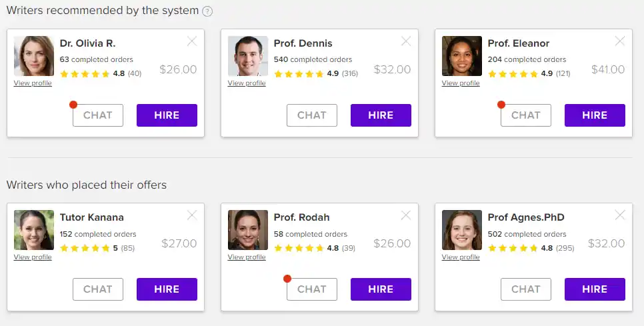Close Prof Agnes.PhD offer card
The width and height of the screenshot is (644, 326).
click(620, 215)
